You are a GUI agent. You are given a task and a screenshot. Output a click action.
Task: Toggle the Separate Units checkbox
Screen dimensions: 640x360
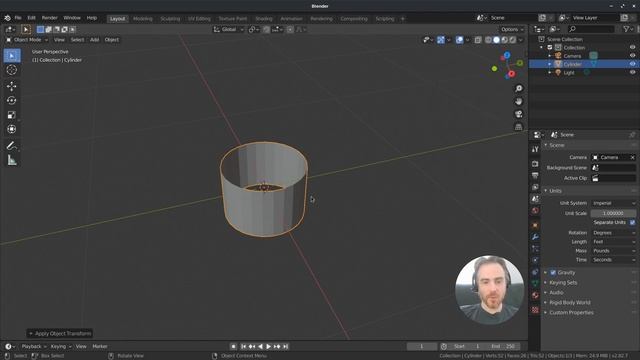click(632, 222)
